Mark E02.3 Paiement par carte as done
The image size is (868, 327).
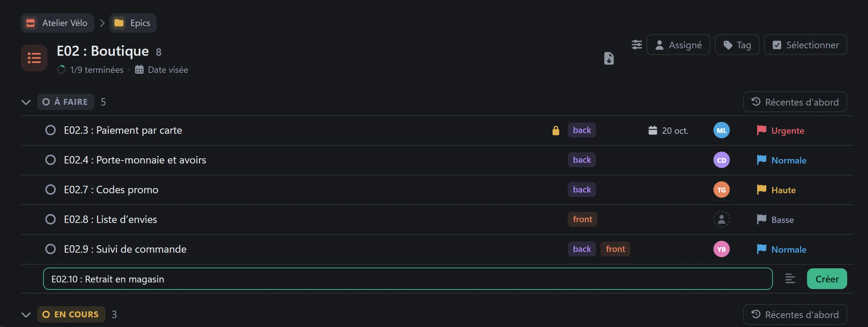51,130
